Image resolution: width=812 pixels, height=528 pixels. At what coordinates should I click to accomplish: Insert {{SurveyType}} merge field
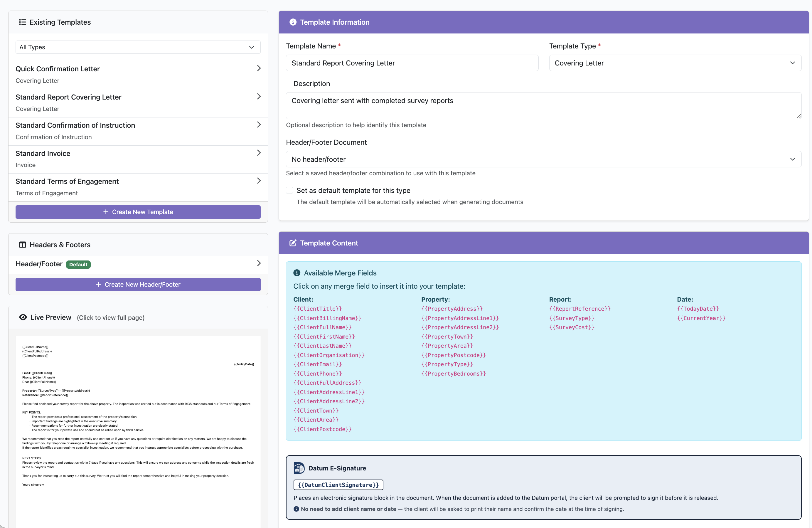coord(572,318)
